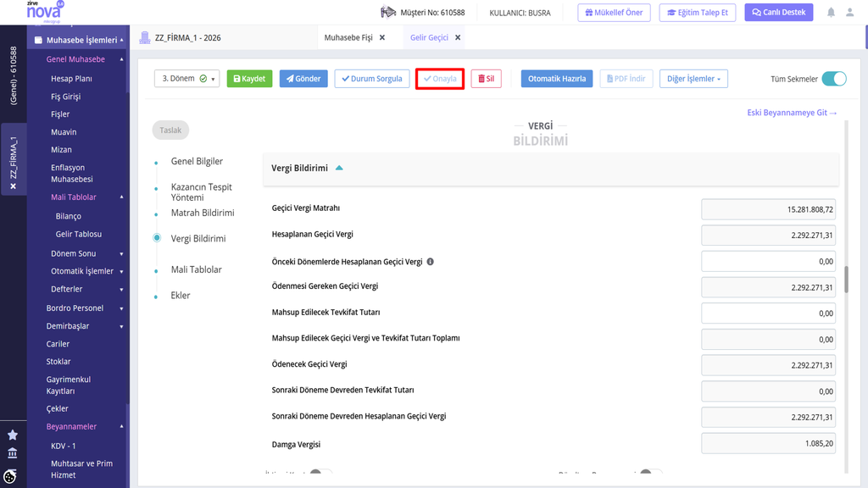
Task: Collapse the Vergi Bildirimi section arrow
Action: [x=339, y=168]
